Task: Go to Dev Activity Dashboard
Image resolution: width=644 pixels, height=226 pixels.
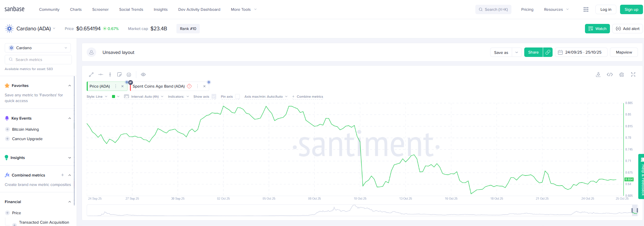Action: (199, 9)
